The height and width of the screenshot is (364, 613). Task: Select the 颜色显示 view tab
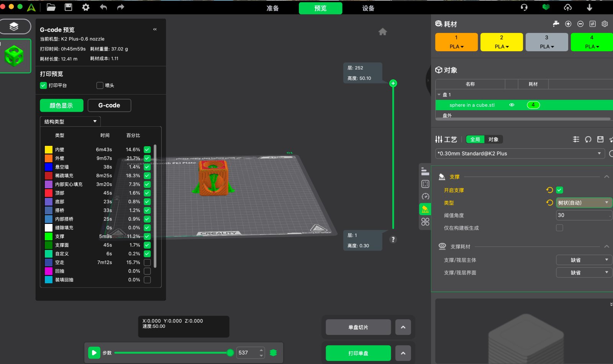click(61, 105)
